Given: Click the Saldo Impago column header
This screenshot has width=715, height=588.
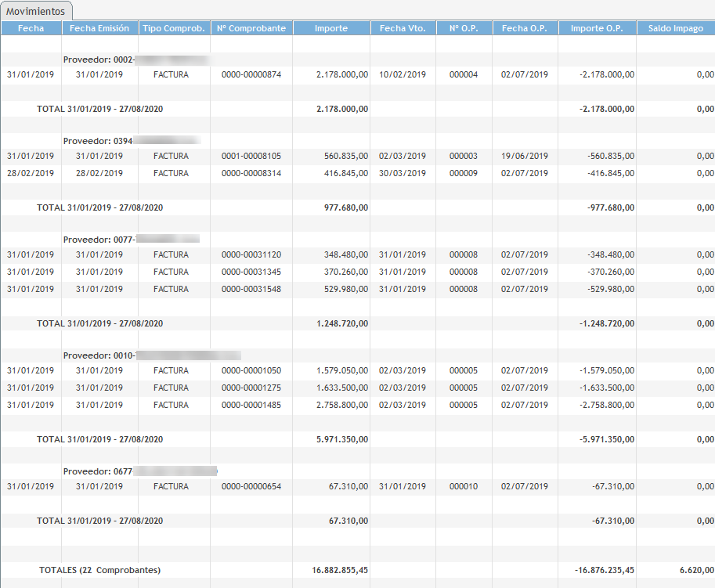Looking at the screenshot, I should tap(675, 28).
